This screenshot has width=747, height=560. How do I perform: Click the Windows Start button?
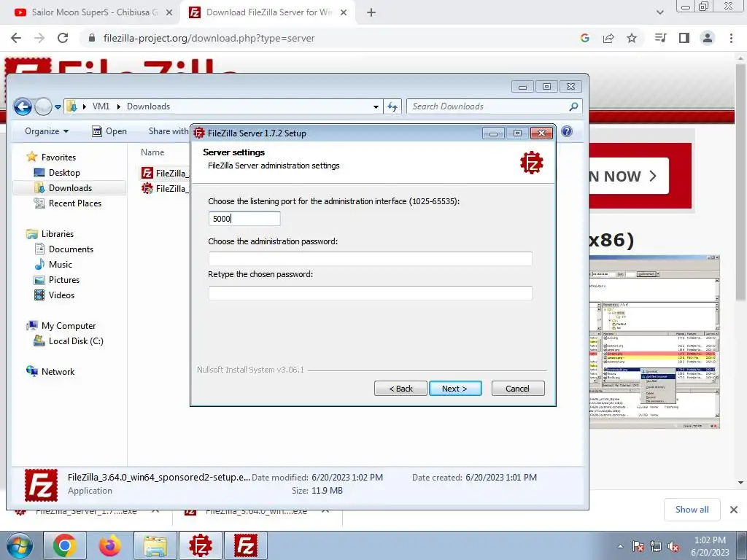[x=20, y=545]
